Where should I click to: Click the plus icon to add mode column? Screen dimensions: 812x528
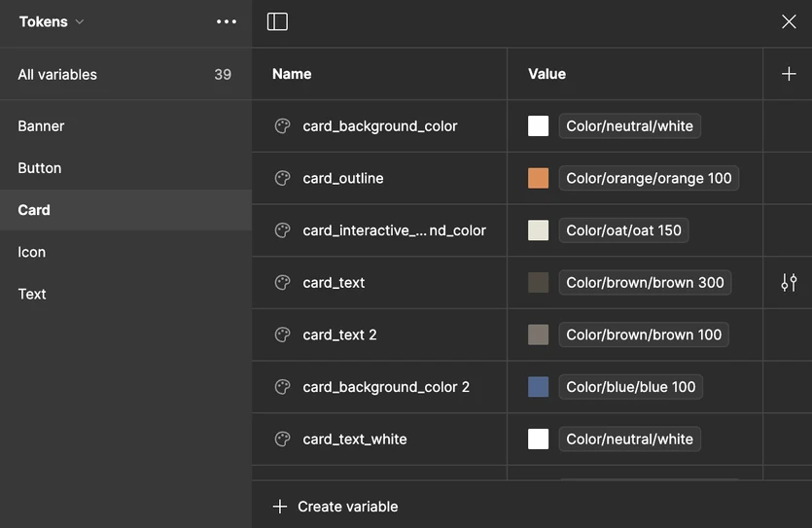click(789, 74)
